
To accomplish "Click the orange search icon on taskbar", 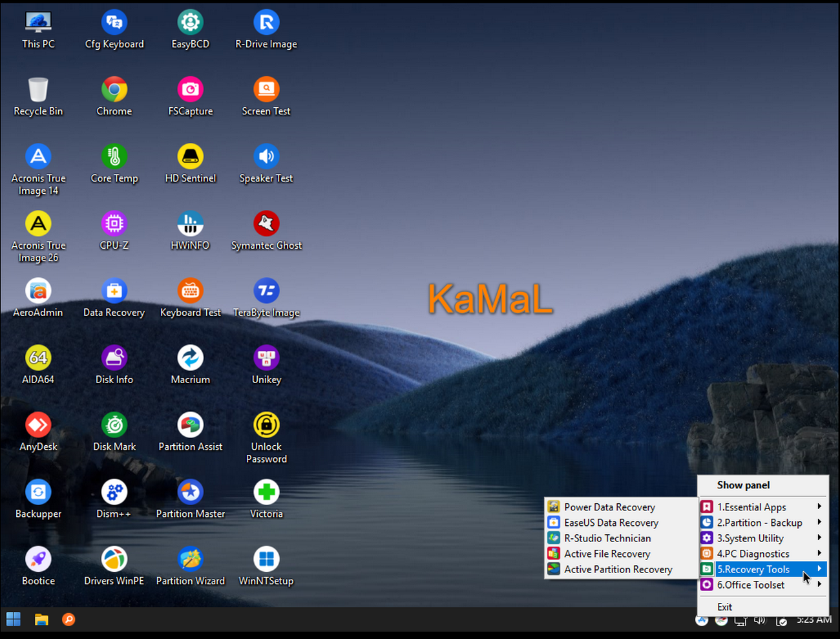I will coord(68,620).
